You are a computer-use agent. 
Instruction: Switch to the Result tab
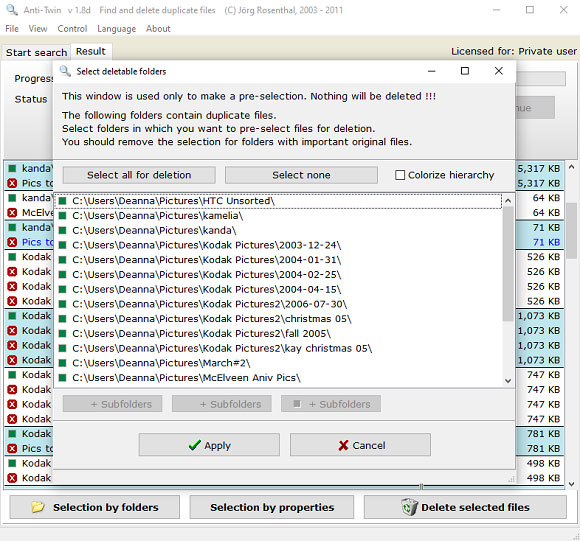tap(91, 51)
